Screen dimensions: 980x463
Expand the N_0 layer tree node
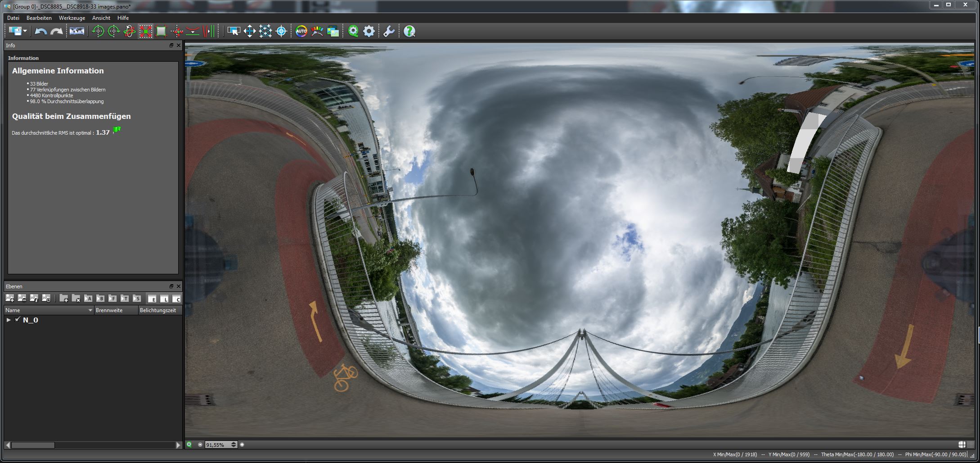pyautogui.click(x=9, y=320)
